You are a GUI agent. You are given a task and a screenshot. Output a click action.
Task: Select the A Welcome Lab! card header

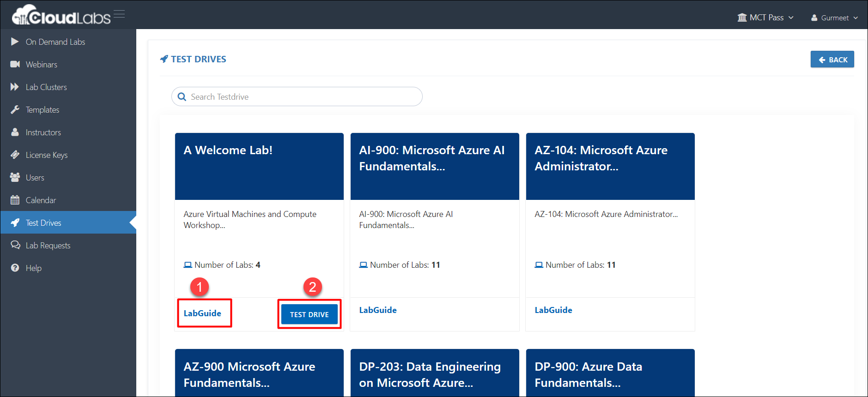click(x=259, y=166)
